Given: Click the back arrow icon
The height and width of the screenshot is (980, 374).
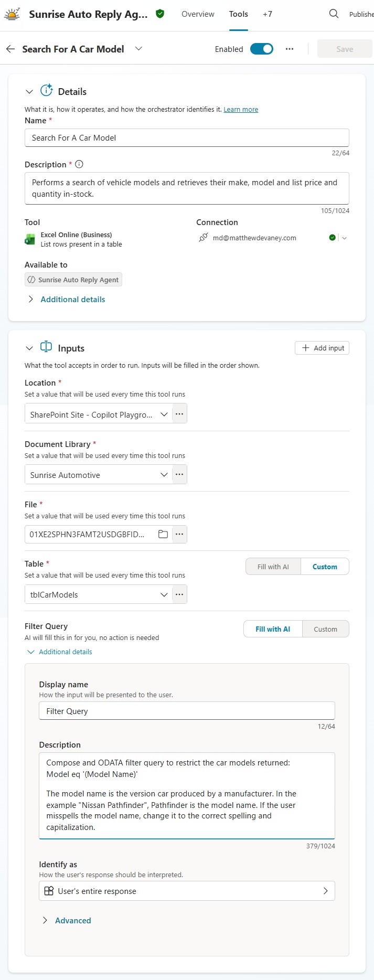Looking at the screenshot, I should point(10,49).
